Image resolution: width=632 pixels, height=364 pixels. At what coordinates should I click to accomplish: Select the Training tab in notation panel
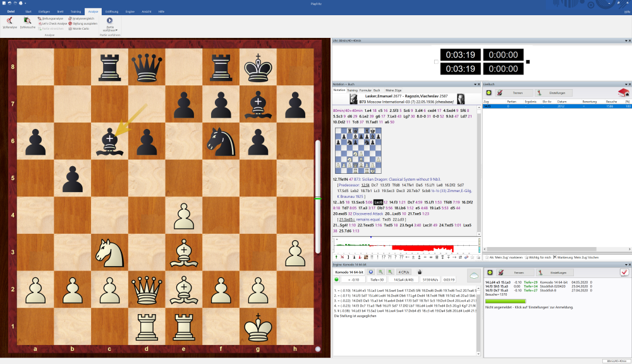point(352,90)
